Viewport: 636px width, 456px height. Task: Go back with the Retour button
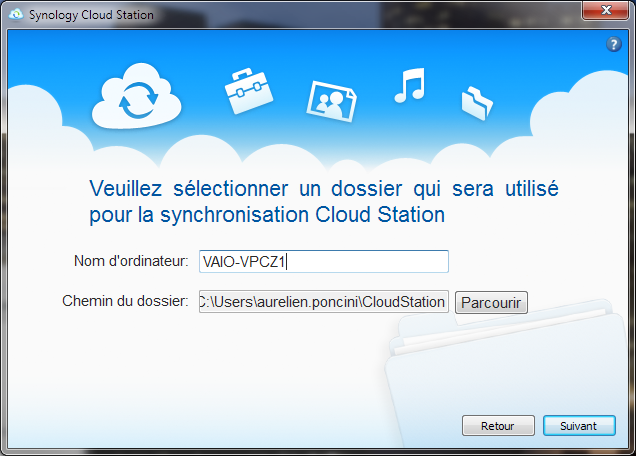point(498,426)
